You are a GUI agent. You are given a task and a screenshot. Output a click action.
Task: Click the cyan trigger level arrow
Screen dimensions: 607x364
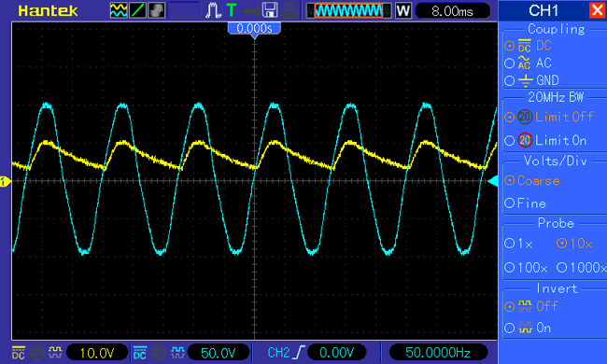(x=493, y=181)
